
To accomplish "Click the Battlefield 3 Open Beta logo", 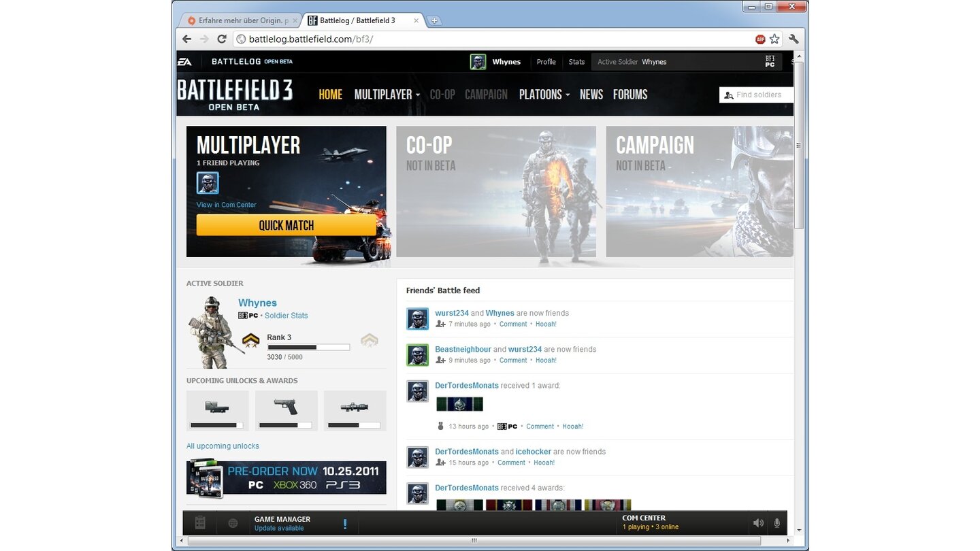I will [x=235, y=95].
